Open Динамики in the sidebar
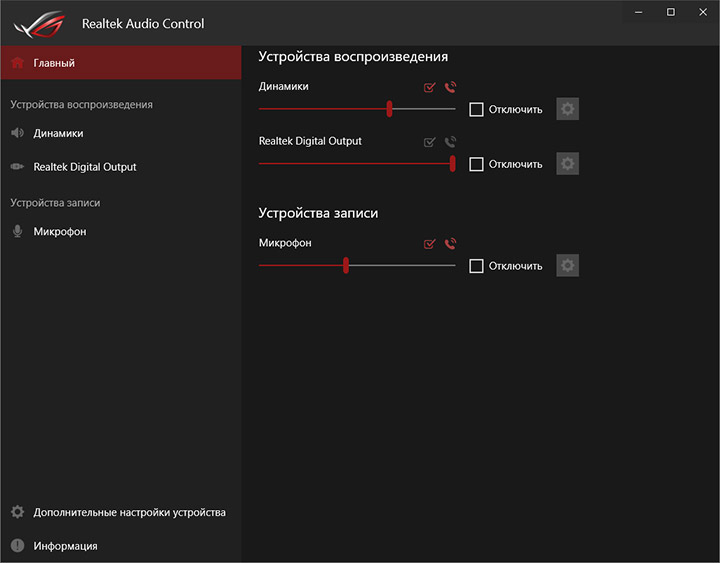 click(58, 133)
